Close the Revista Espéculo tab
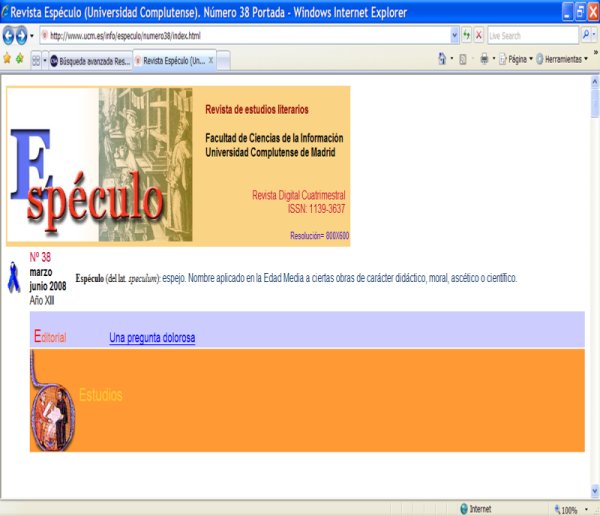Screen dimensions: 600x516 (x=210, y=60)
